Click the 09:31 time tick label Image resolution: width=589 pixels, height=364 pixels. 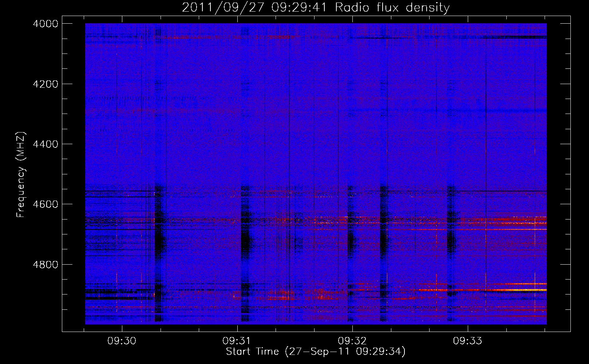point(237,341)
